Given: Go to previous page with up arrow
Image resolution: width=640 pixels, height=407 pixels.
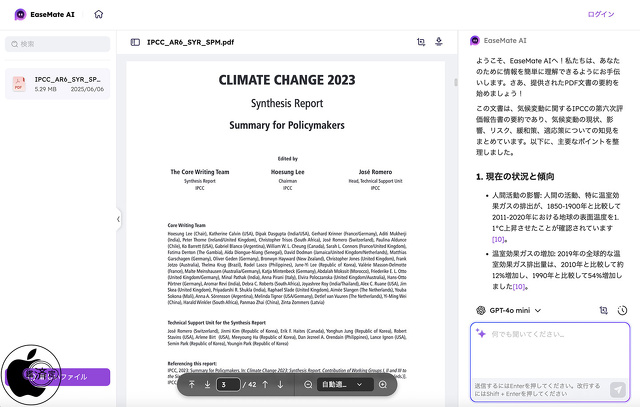Looking at the screenshot, I should 265,385.
